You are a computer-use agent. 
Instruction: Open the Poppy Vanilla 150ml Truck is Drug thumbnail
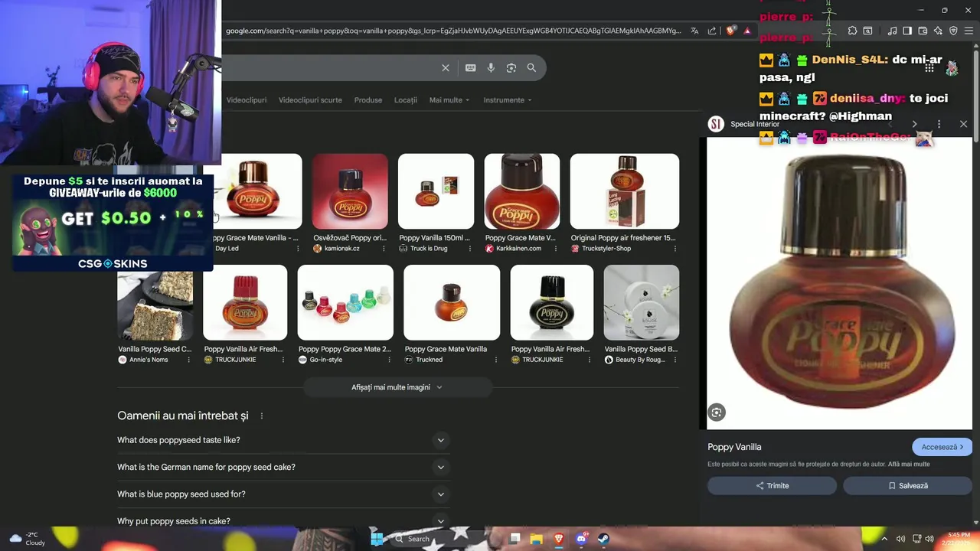tap(436, 191)
